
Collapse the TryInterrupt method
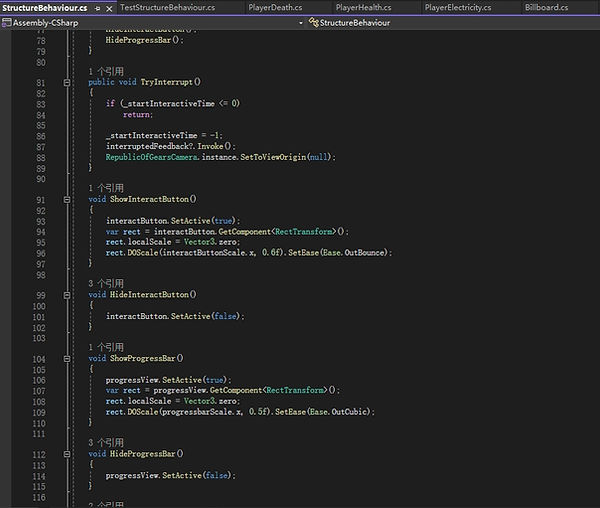(x=67, y=82)
